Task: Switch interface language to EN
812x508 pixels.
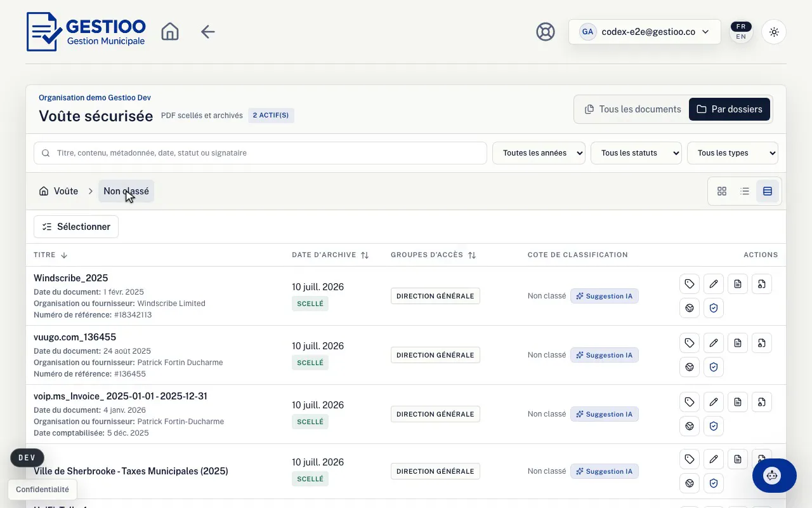Action: (741, 37)
